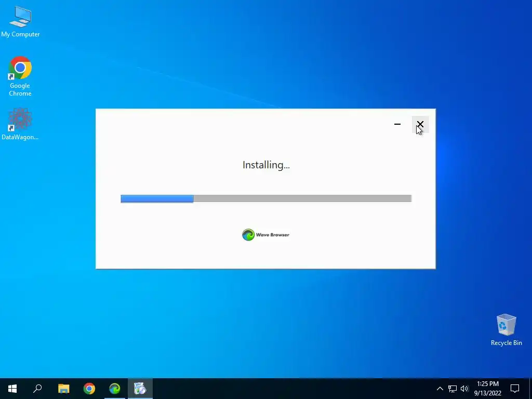Minimize the Wave Browser installer window

pyautogui.click(x=397, y=124)
